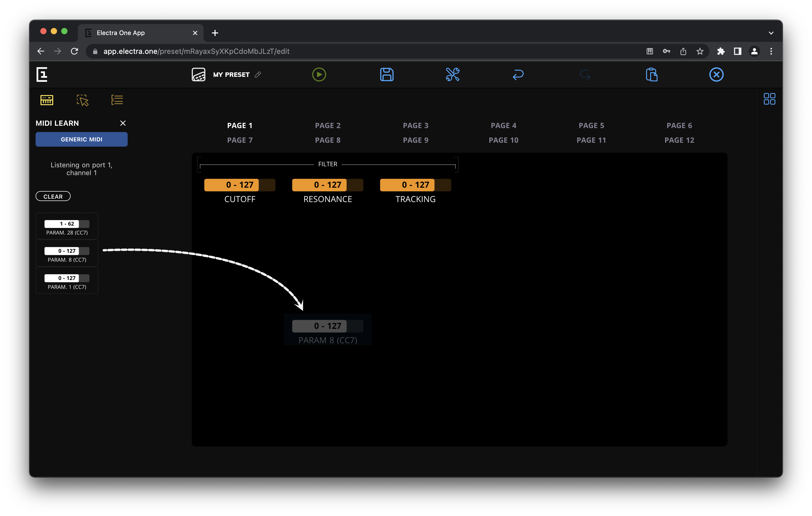This screenshot has width=812, height=516.
Task: Open the Chrome three-dot menu
Action: (771, 51)
